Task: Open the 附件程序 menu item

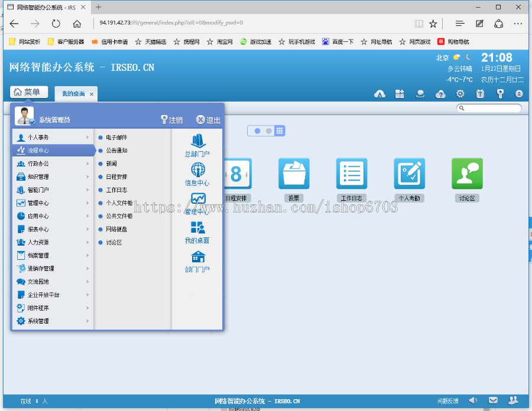Action: (53, 308)
